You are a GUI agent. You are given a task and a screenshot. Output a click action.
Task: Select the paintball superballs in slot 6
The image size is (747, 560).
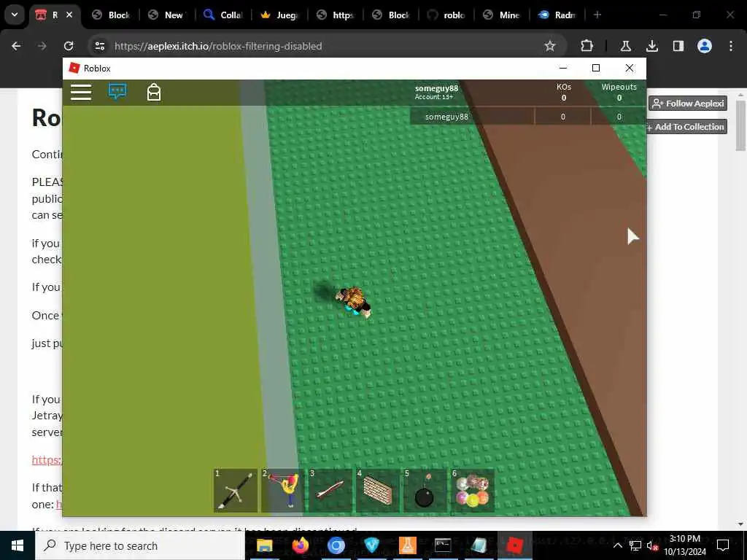point(472,491)
